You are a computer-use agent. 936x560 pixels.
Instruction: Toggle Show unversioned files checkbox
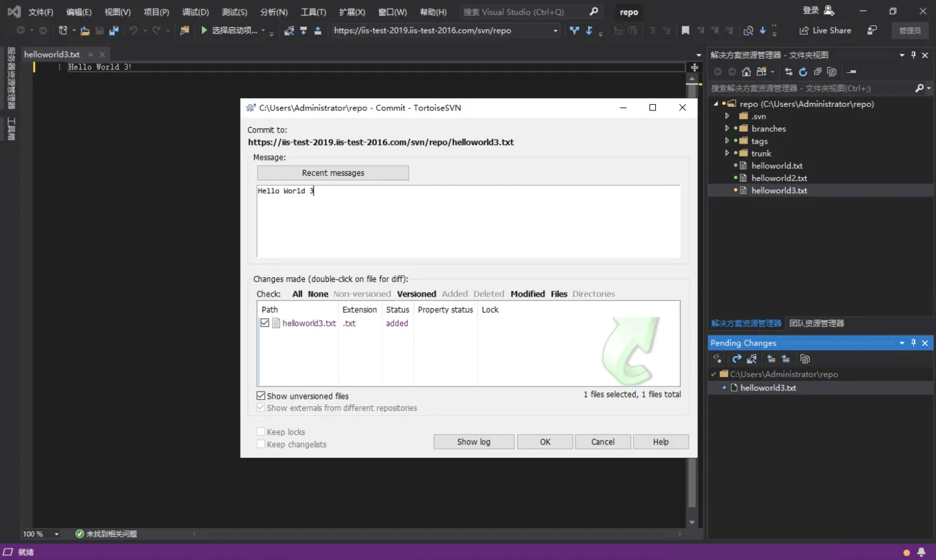(261, 396)
